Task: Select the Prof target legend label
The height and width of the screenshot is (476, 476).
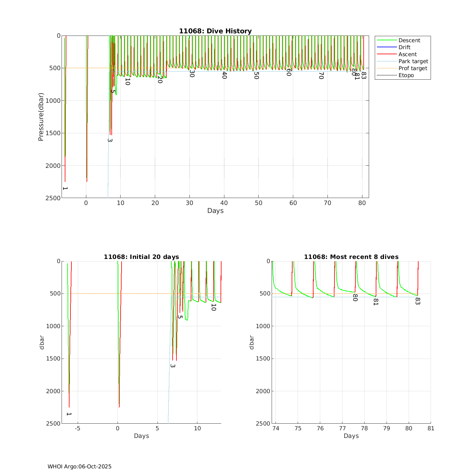Action: point(413,68)
